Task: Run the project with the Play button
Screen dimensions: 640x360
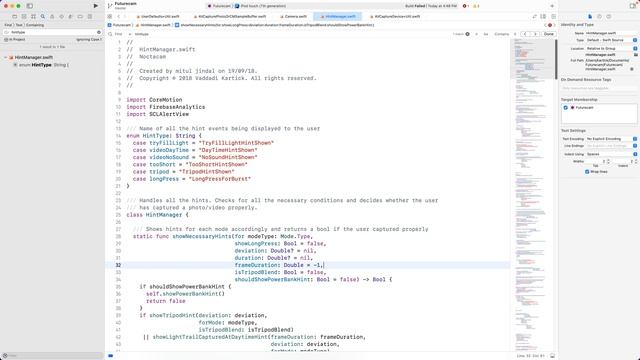Action: [x=96, y=6]
